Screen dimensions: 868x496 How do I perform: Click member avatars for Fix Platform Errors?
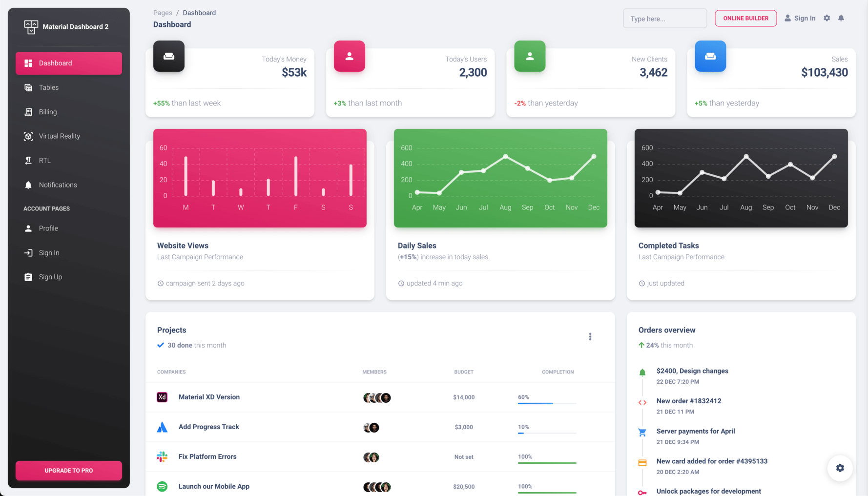point(371,457)
